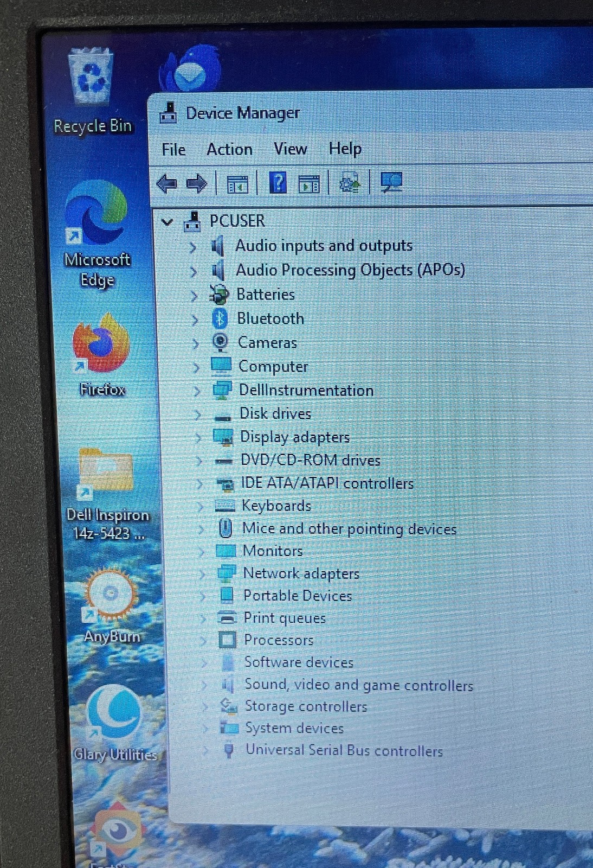Expand the Audio Processing Objects (APOs) chevron
Viewport: 593px width, 868px height.
pyautogui.click(x=193, y=271)
